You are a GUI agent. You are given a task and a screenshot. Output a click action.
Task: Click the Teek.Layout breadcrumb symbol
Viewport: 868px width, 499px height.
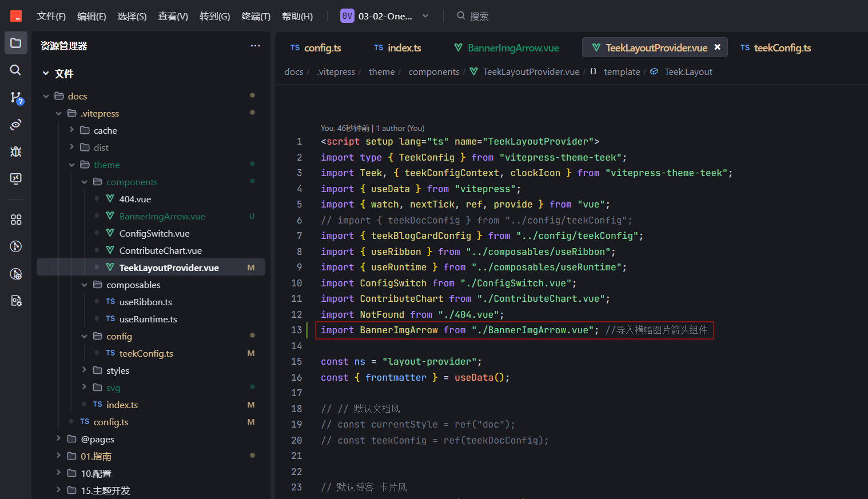coord(688,71)
